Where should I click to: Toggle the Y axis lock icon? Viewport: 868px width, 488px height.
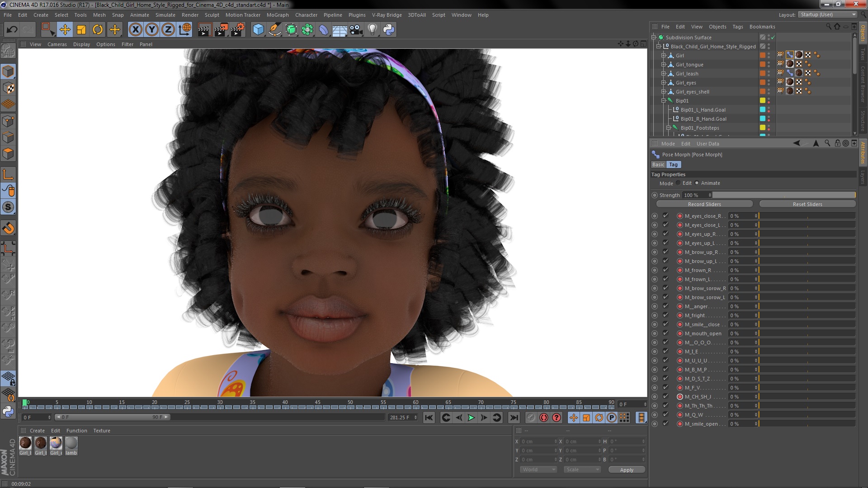coord(152,30)
